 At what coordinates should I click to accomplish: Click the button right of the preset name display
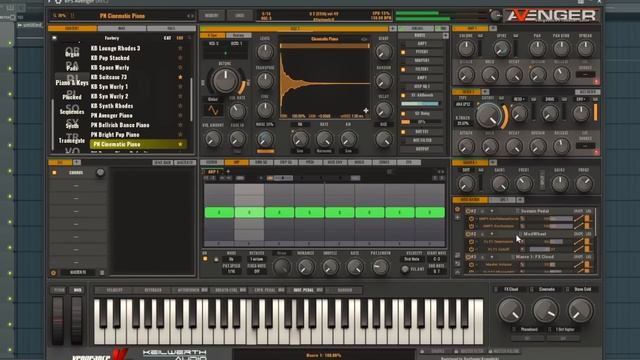tap(211, 16)
